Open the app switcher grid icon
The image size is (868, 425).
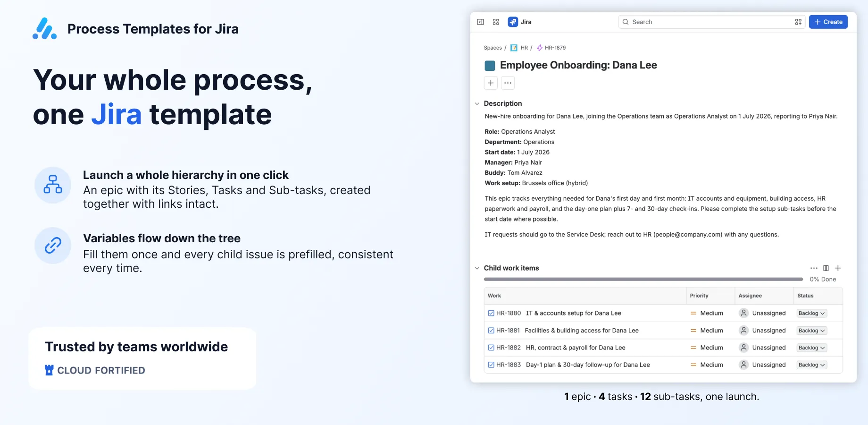coord(496,22)
